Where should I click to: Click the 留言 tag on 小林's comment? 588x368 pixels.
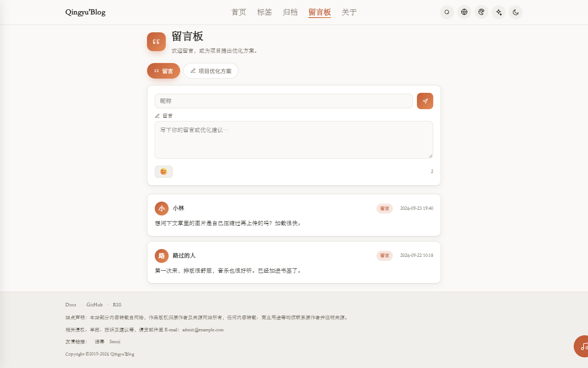click(x=385, y=209)
